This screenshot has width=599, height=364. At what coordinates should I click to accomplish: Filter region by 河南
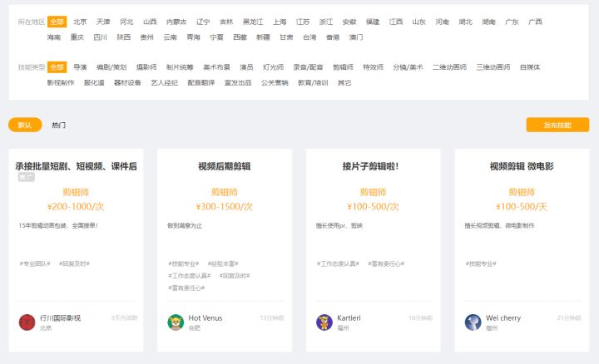[442, 22]
